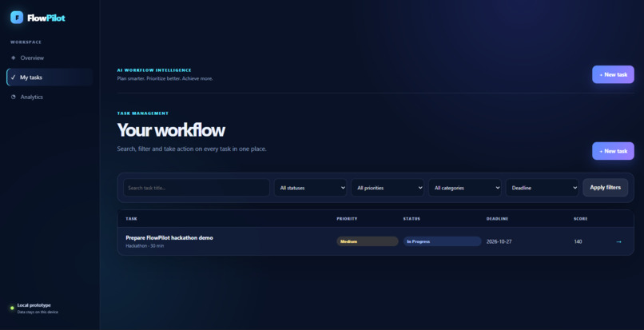Click the Overview diamond icon
This screenshot has width=644, height=330.
[x=13, y=58]
